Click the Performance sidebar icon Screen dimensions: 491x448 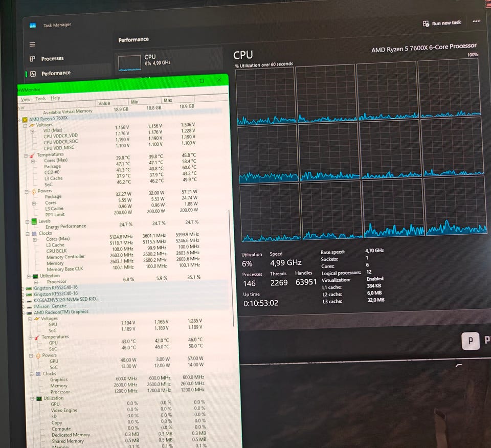pyautogui.click(x=33, y=74)
